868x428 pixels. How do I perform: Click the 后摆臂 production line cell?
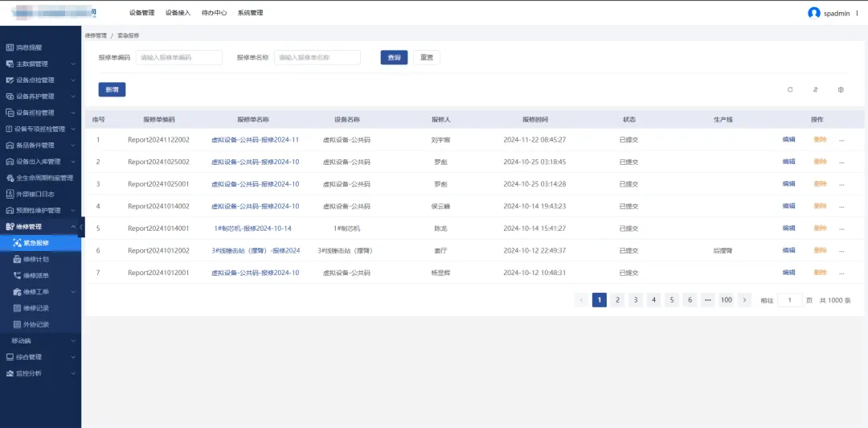point(723,250)
